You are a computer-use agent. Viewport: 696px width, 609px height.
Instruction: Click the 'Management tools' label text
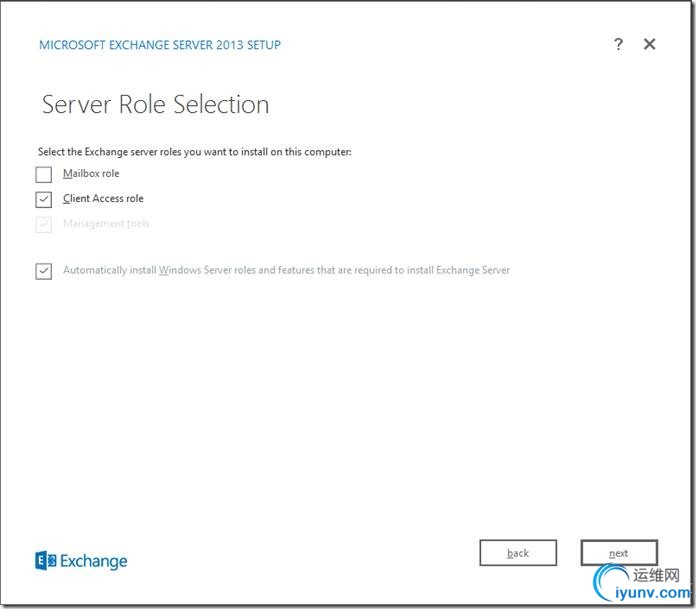click(x=106, y=223)
